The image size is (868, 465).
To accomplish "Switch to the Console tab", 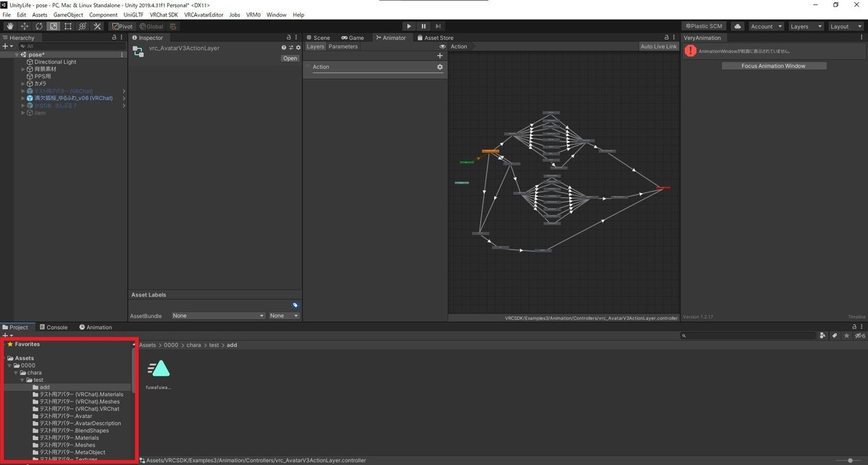I will pos(53,327).
